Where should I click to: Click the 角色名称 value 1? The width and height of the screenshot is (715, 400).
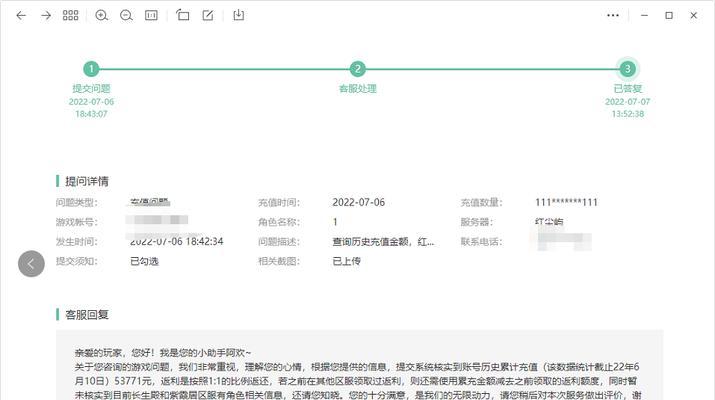click(x=335, y=222)
